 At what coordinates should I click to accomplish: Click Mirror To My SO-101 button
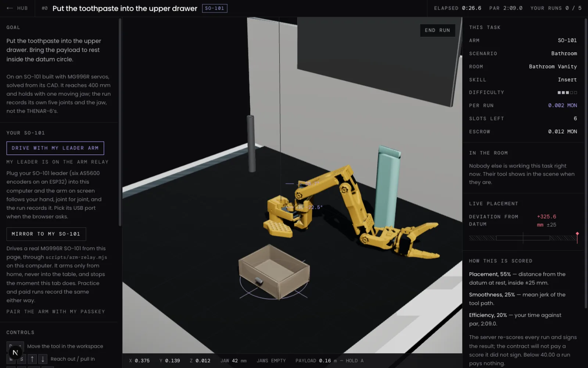(46, 234)
